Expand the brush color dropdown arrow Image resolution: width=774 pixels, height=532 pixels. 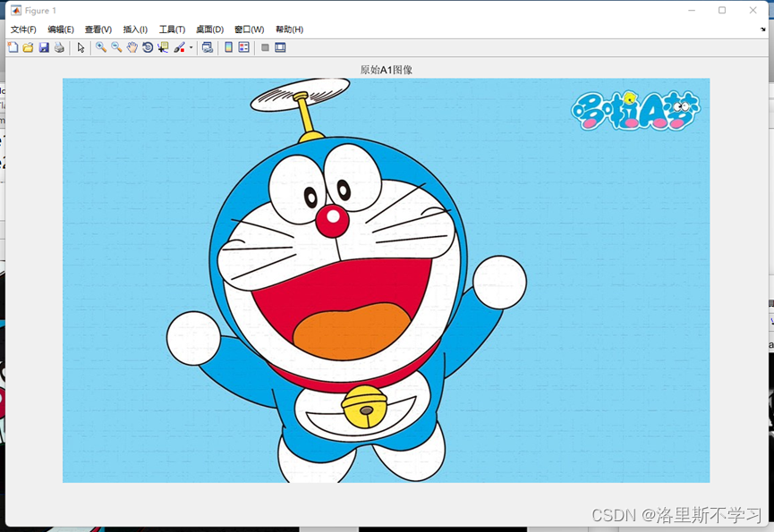[x=191, y=47]
